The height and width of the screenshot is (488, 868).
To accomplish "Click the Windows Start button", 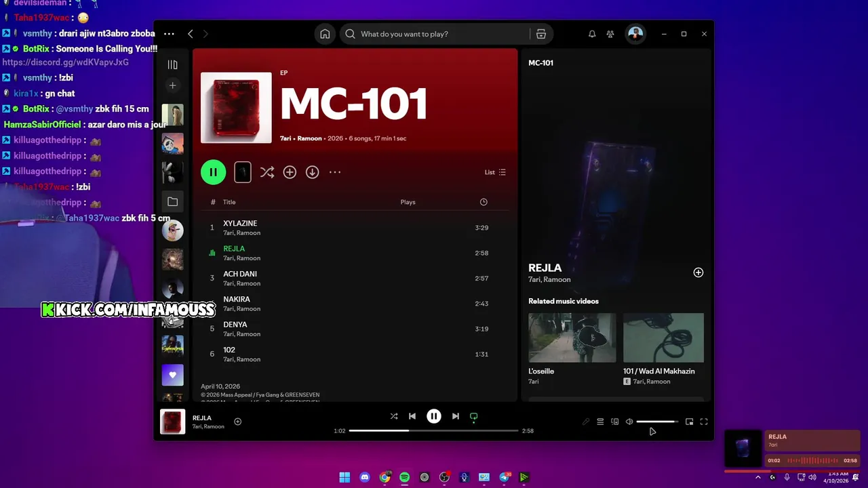I will point(344,477).
